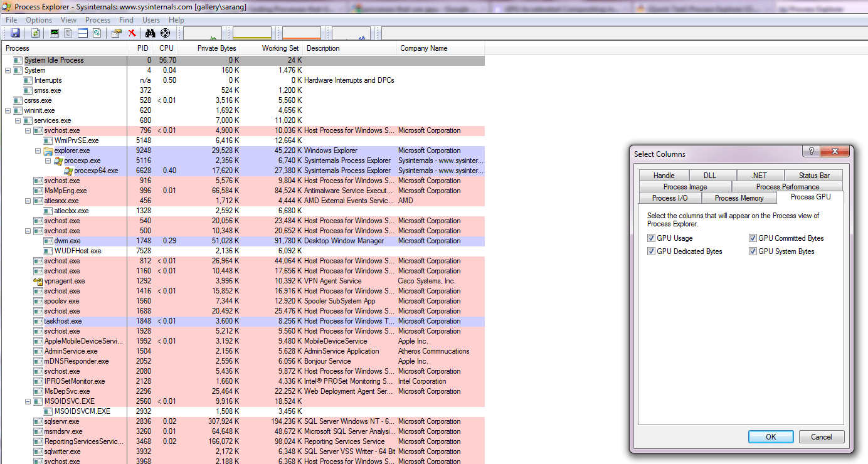The width and height of the screenshot is (868, 464).
Task: Collapse svchost.exe PID 500 node
Action: [x=28, y=231]
